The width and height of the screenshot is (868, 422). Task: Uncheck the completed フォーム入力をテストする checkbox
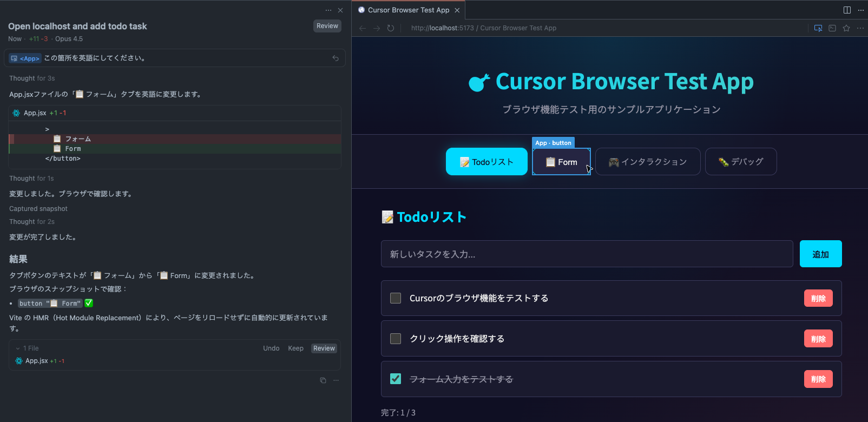pyautogui.click(x=396, y=379)
